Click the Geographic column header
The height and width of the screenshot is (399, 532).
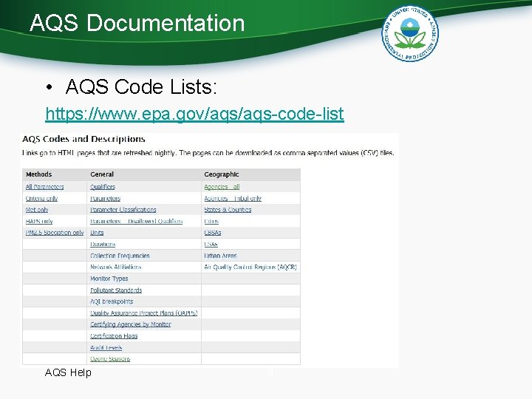pyautogui.click(x=222, y=174)
